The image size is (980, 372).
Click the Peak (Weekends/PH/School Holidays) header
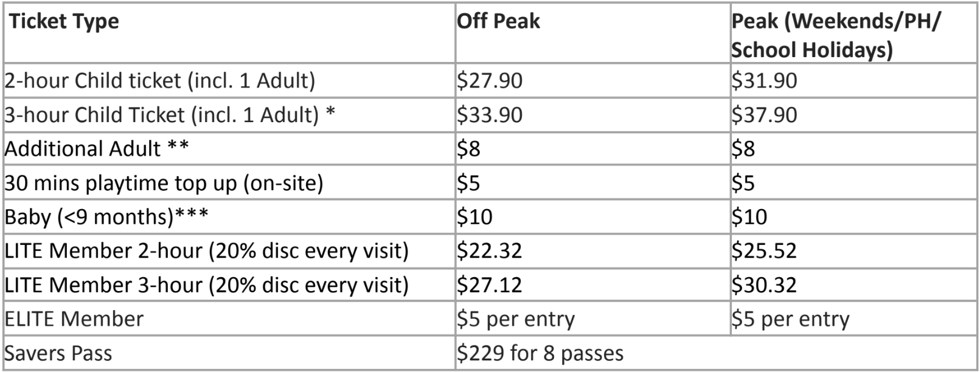pyautogui.click(x=835, y=35)
